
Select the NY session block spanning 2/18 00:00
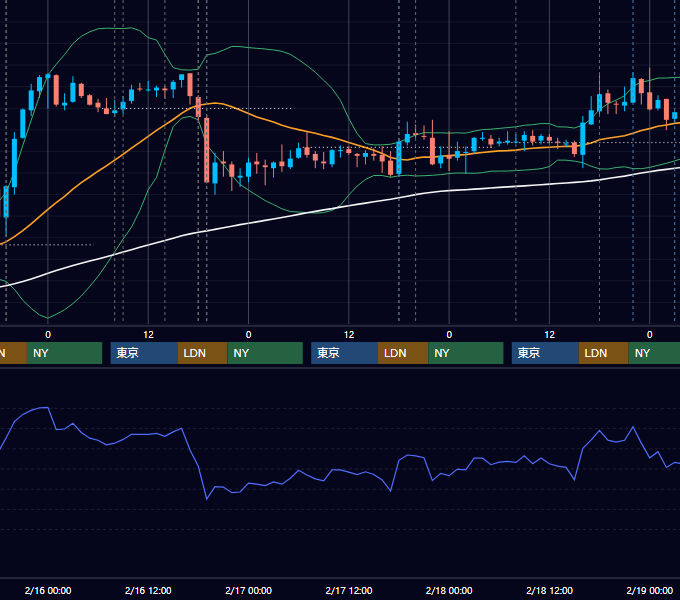[466, 353]
